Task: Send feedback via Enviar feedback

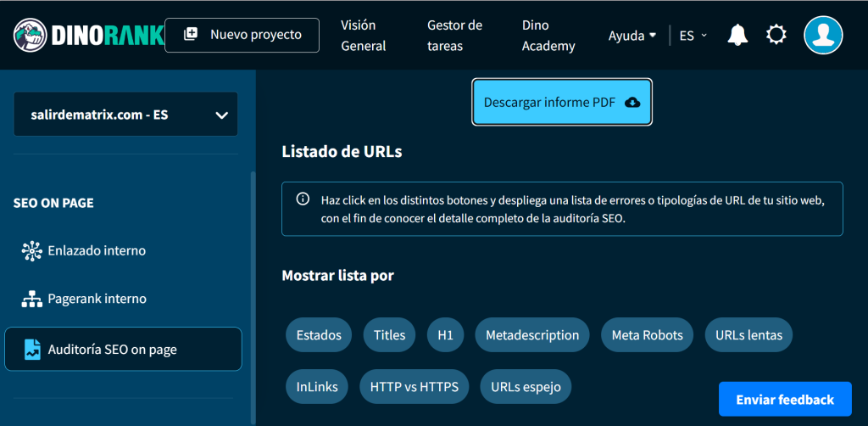Action: point(784,399)
